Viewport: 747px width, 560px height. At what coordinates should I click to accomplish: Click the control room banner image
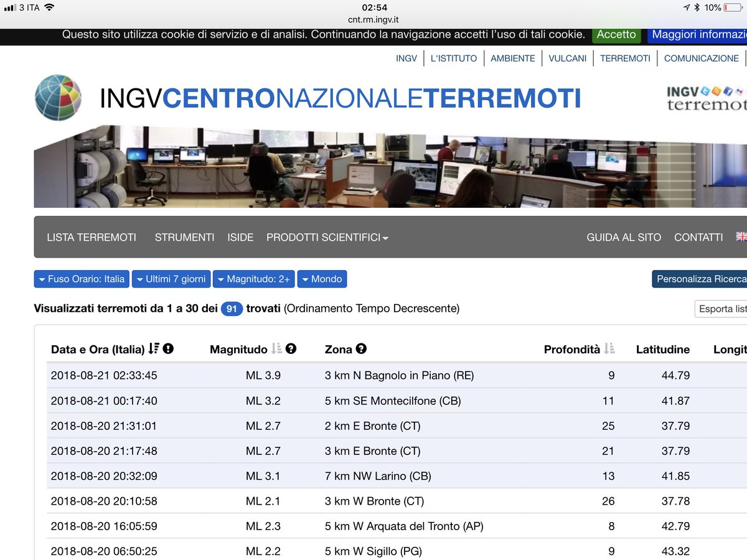390,167
